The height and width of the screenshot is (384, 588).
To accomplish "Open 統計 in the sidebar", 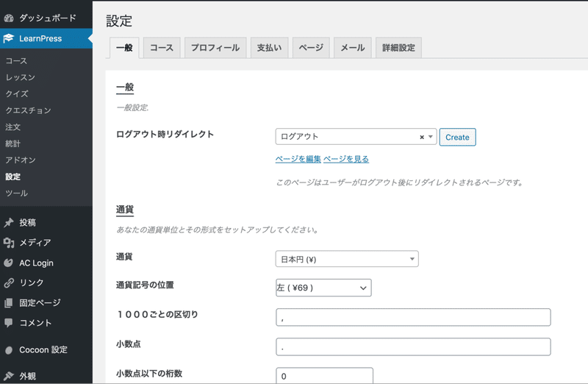I will (12, 143).
